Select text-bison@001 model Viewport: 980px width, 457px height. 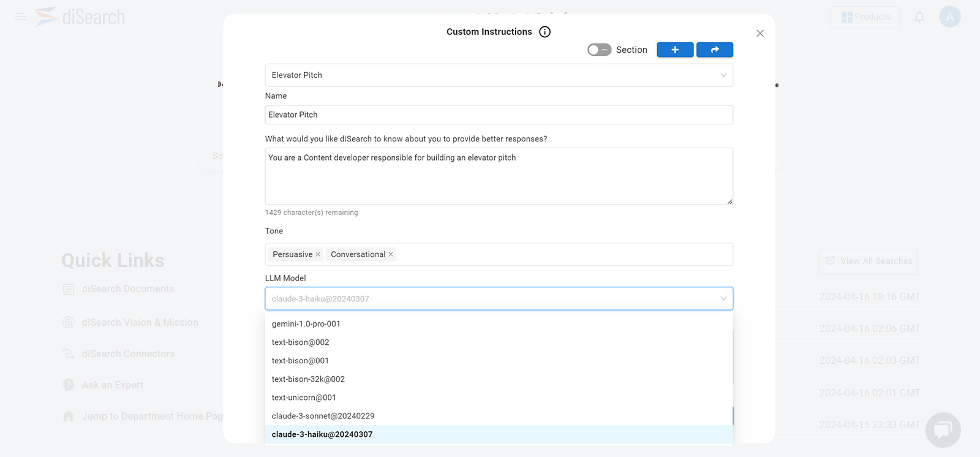pos(499,360)
